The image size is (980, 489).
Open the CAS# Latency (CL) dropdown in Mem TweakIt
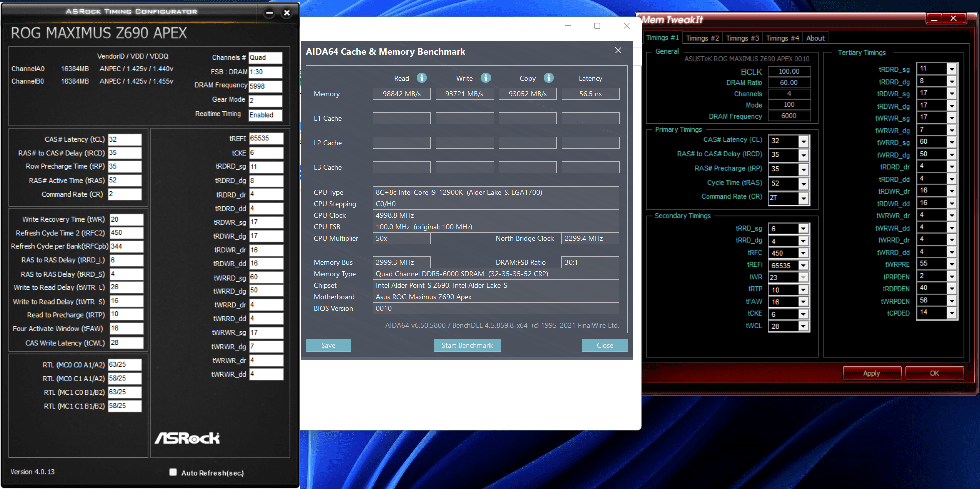click(x=803, y=142)
